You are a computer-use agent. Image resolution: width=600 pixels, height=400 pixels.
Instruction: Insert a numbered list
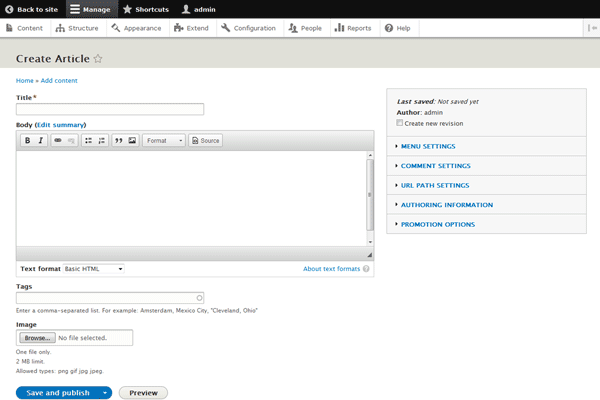click(101, 141)
